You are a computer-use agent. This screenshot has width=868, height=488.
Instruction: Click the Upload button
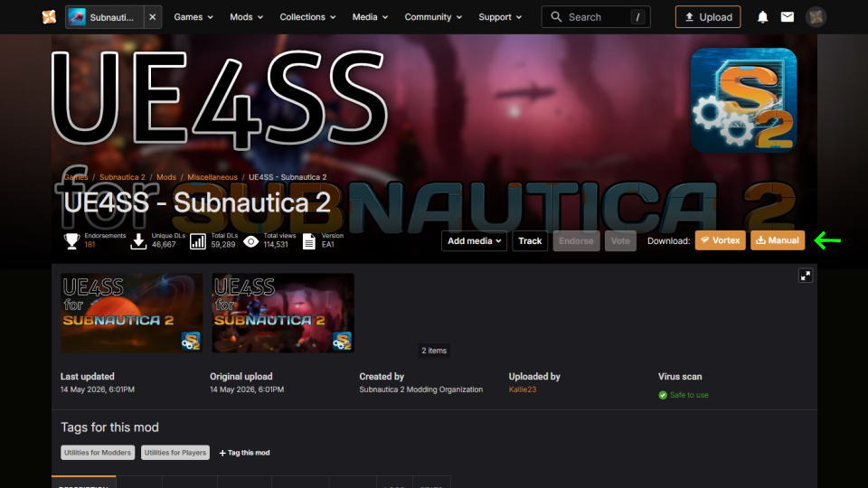[x=708, y=17]
